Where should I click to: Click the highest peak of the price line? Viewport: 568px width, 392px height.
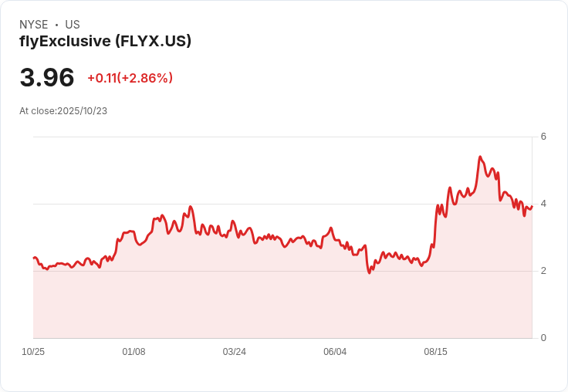coord(480,157)
